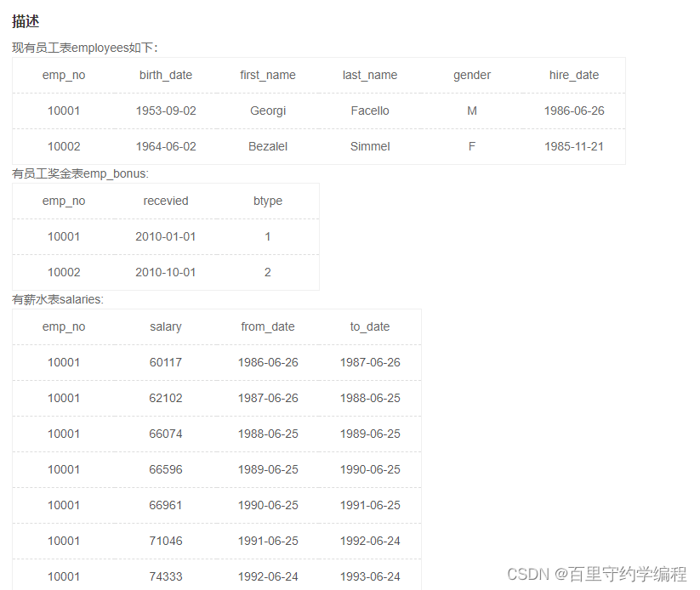
Task: Select salary value 71046
Action: tap(166, 541)
